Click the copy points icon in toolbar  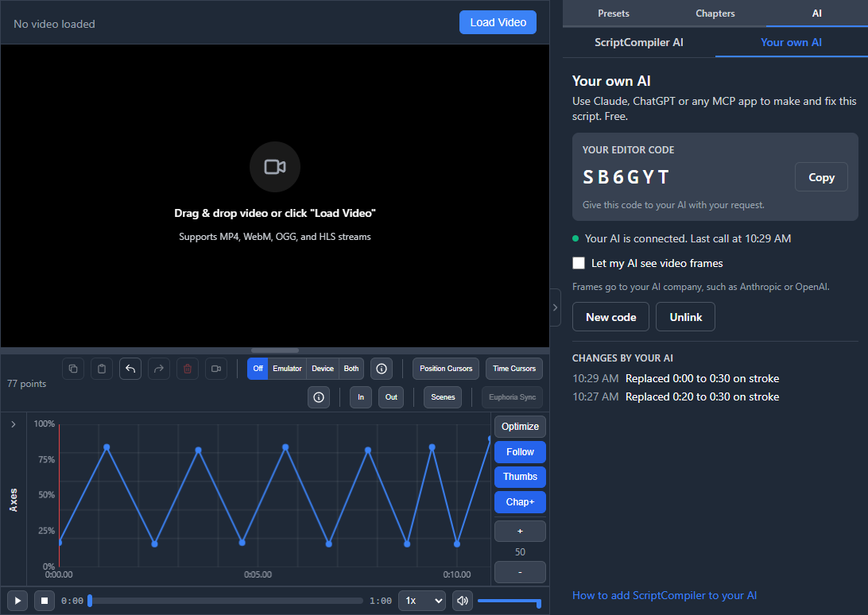point(73,369)
